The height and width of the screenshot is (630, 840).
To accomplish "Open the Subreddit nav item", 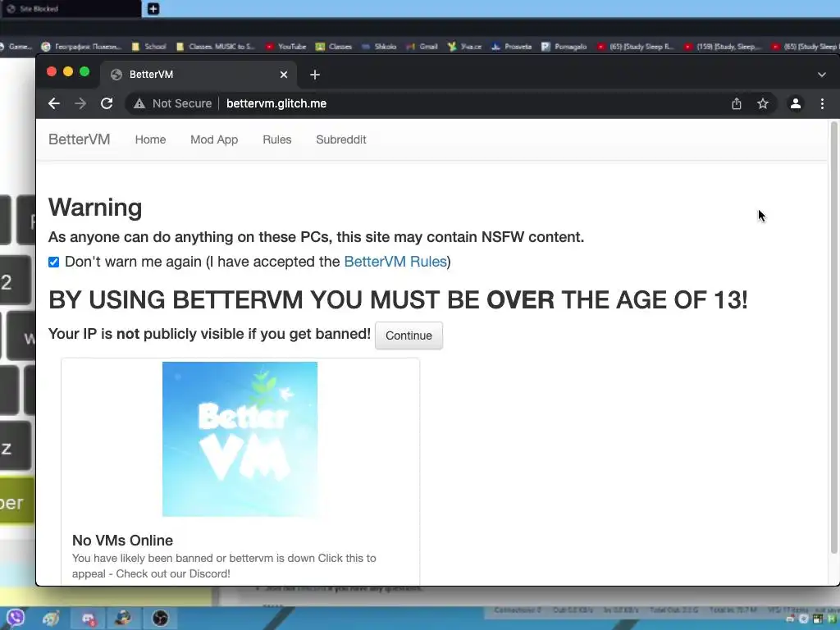I will point(341,139).
